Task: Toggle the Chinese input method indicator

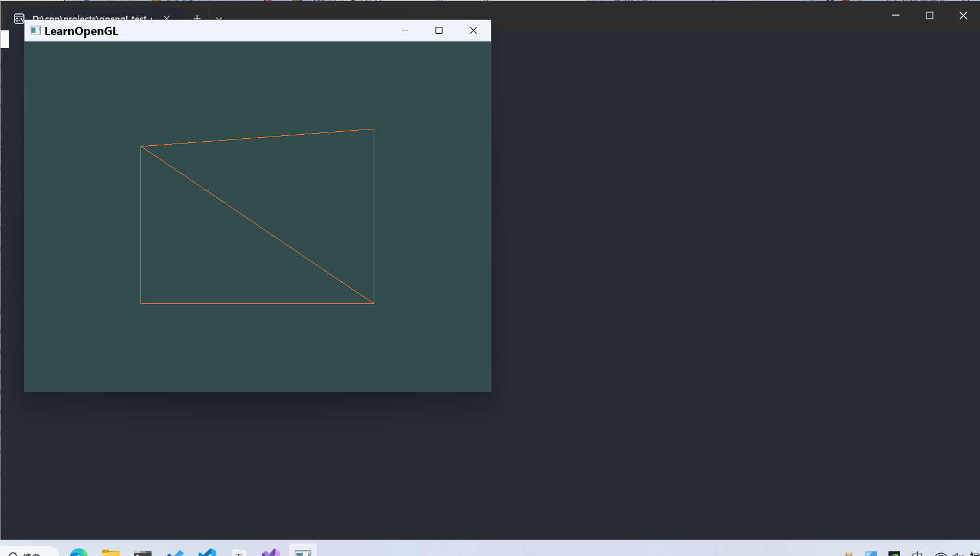Action: point(918,553)
